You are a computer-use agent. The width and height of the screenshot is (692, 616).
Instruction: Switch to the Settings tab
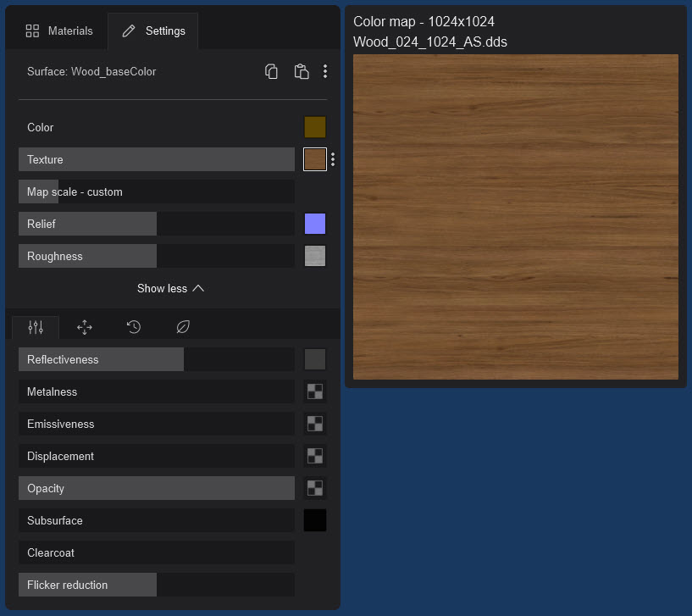click(x=152, y=31)
